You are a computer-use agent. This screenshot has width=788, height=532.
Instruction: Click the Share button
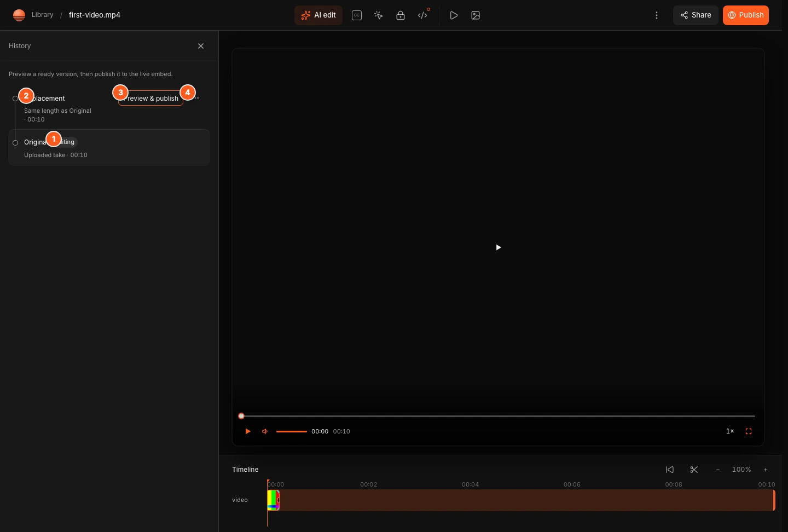pos(696,15)
